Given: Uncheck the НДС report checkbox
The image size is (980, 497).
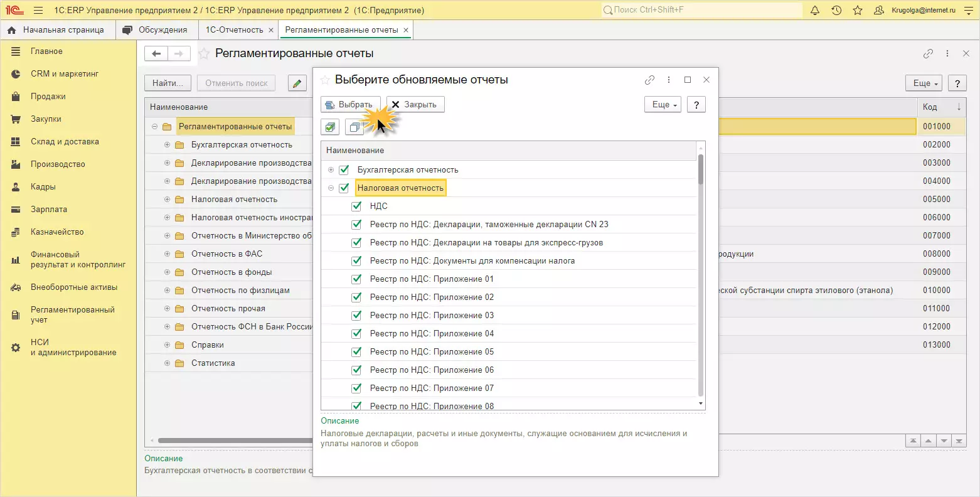Looking at the screenshot, I should click(356, 206).
